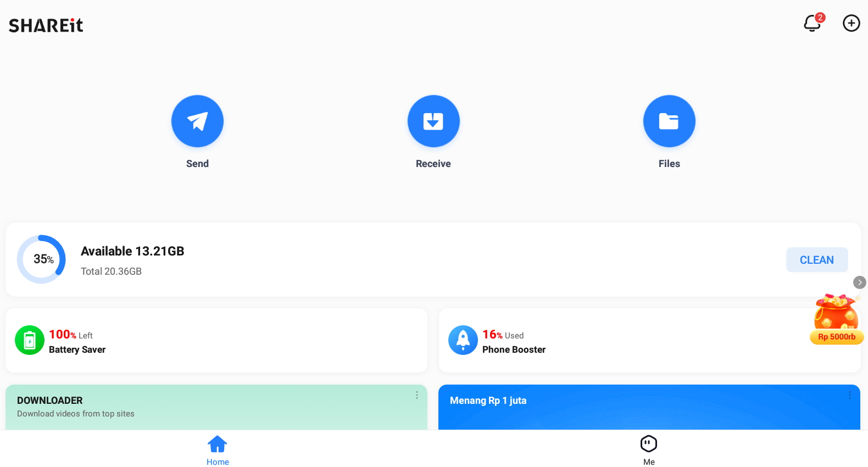Open the Menang Rp 1 juta banner

(x=649, y=407)
